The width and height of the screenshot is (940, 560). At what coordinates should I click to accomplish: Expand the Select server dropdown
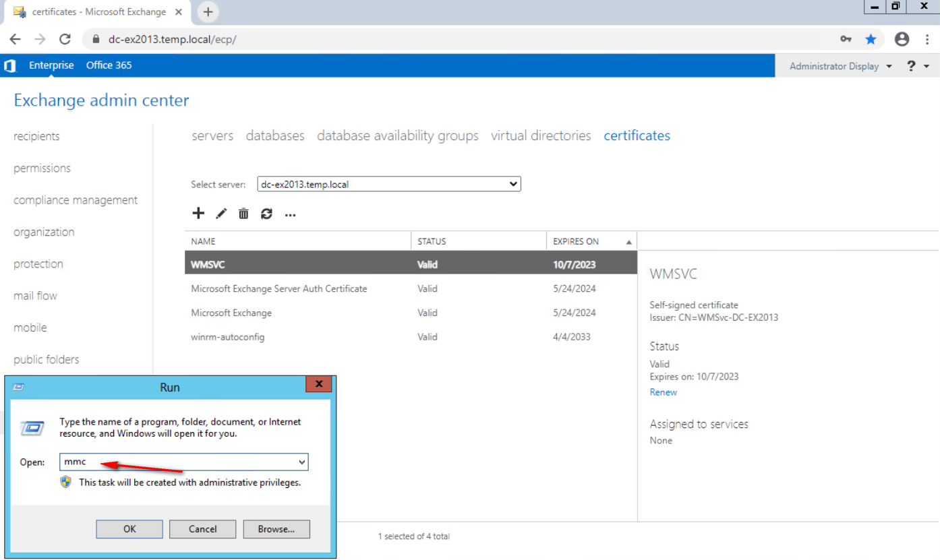click(x=388, y=184)
